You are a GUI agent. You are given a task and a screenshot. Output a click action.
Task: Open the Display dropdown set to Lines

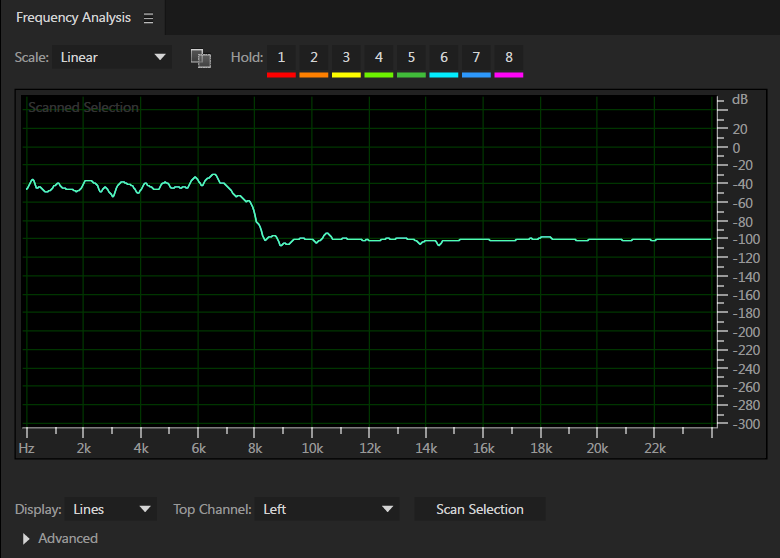tap(110, 509)
